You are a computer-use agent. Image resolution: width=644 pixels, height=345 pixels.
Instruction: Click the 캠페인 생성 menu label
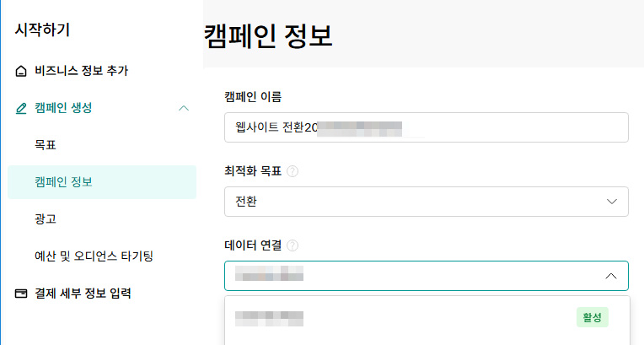point(63,108)
